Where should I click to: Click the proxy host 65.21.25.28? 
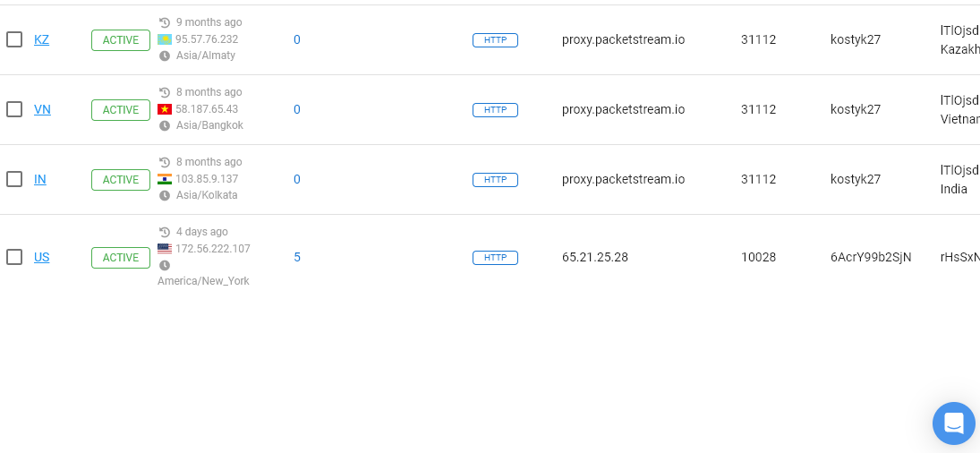point(595,257)
